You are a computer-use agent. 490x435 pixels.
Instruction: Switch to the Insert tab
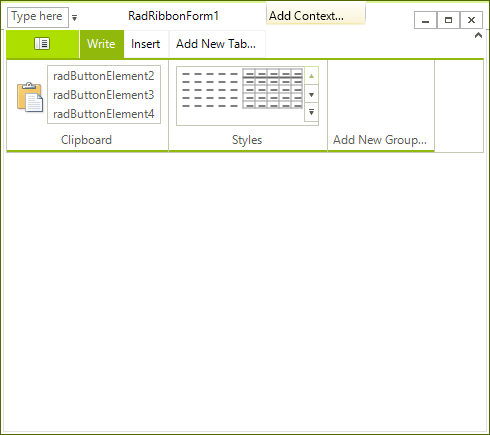pyautogui.click(x=145, y=44)
